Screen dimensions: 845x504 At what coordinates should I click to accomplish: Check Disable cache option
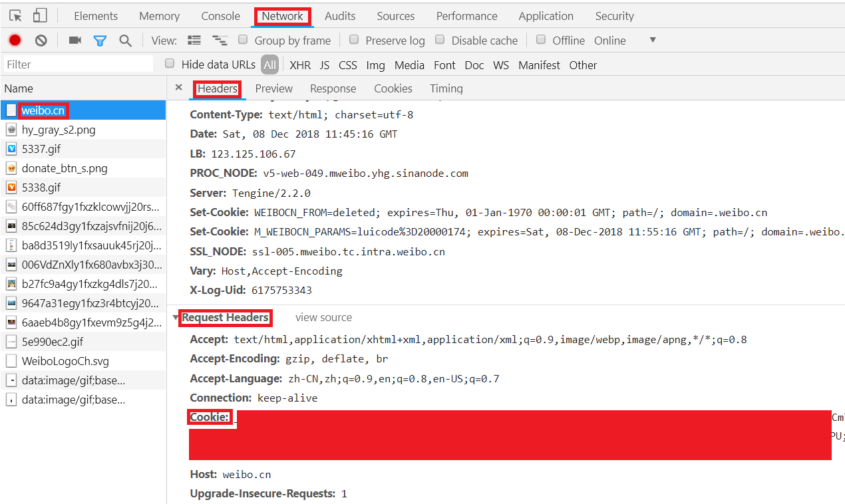(x=440, y=40)
